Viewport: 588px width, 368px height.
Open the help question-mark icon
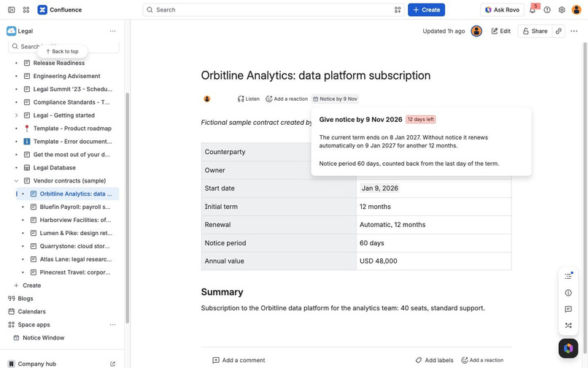[x=547, y=9]
